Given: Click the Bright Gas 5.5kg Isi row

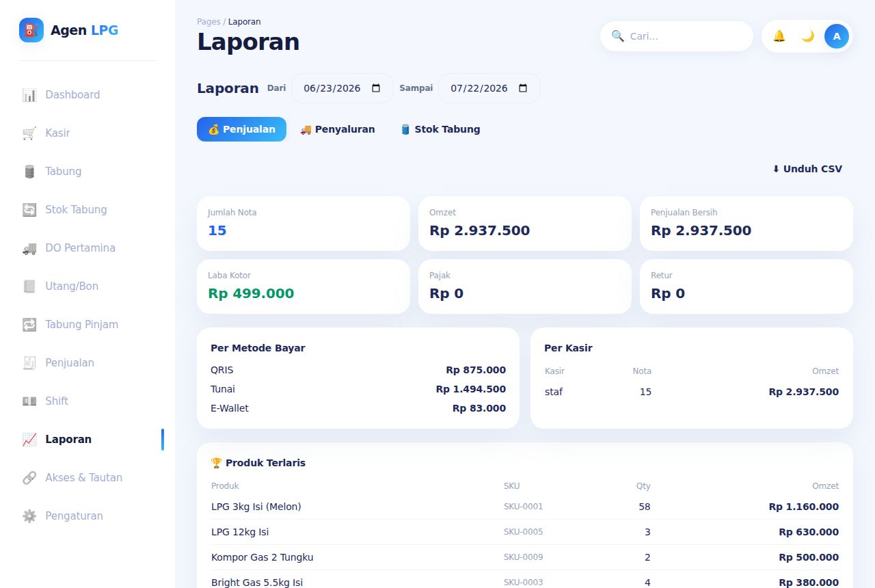Looking at the screenshot, I should (525, 580).
